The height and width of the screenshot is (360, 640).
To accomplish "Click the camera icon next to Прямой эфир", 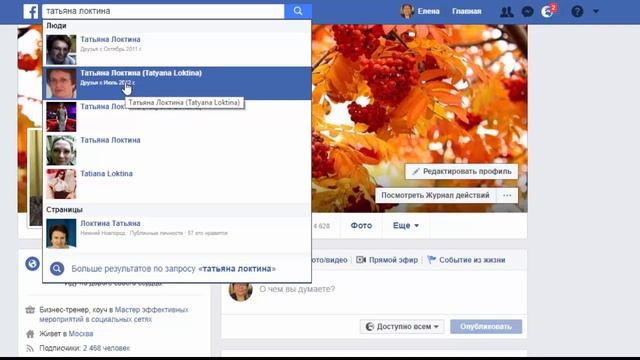I will click(361, 260).
